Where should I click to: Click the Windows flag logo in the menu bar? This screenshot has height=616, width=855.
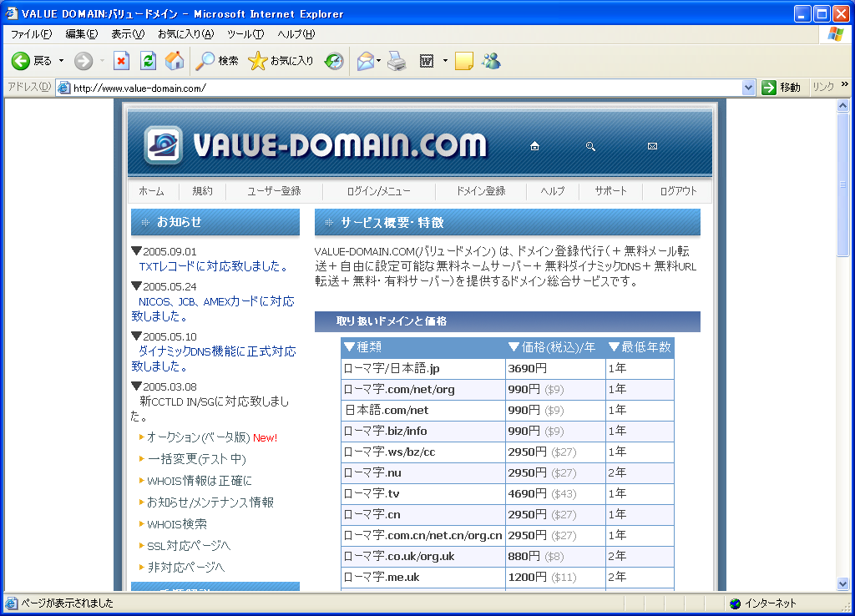coord(835,34)
